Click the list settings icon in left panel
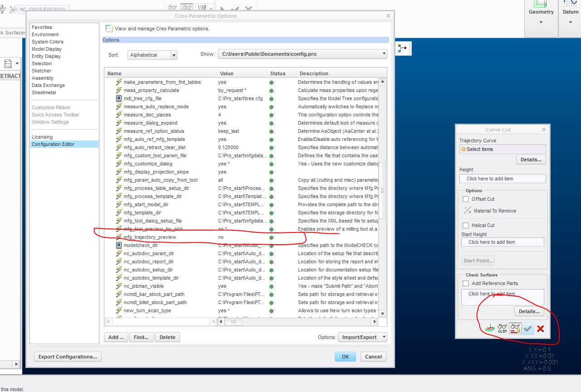This screenshot has width=581, height=392. click(x=8, y=63)
